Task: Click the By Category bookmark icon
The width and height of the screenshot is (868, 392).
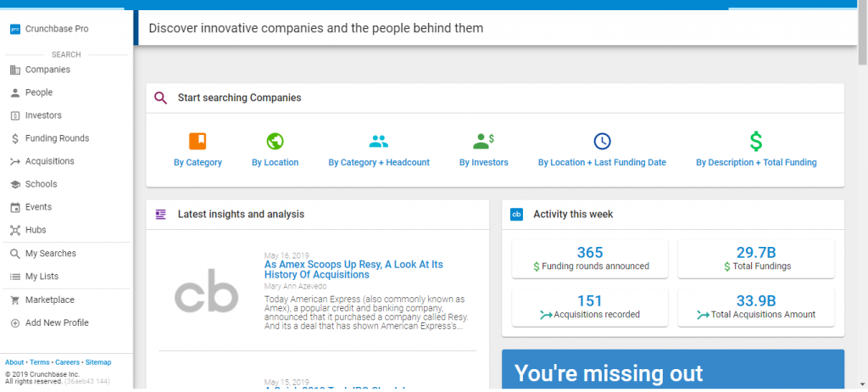Action: (198, 141)
